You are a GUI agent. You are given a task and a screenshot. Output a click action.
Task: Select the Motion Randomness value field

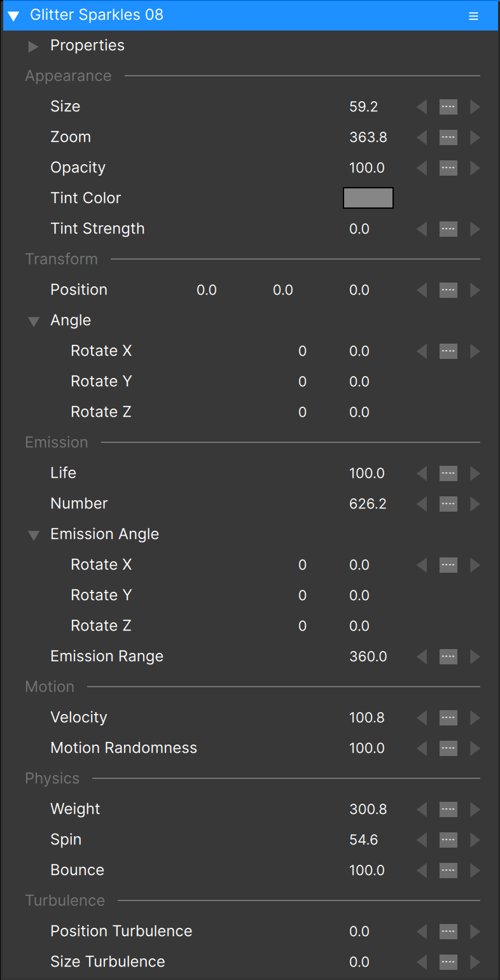click(367, 748)
